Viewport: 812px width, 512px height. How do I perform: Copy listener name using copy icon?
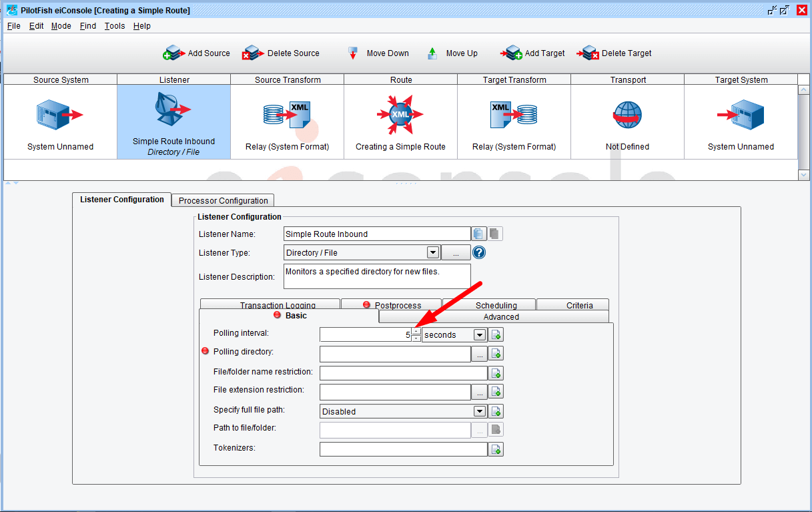(x=478, y=234)
